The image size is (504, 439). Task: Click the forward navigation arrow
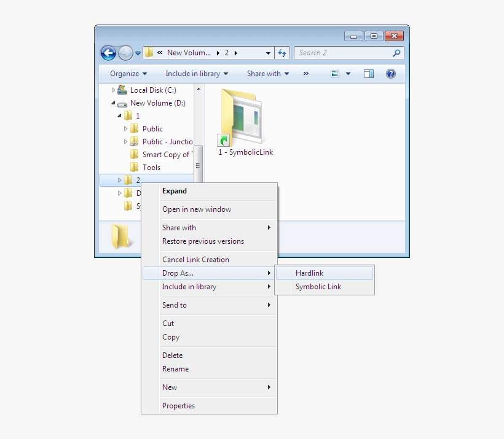point(125,53)
